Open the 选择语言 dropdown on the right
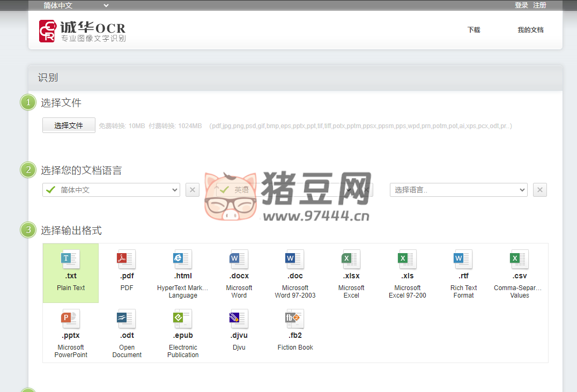This screenshot has width=577, height=392. [x=458, y=189]
